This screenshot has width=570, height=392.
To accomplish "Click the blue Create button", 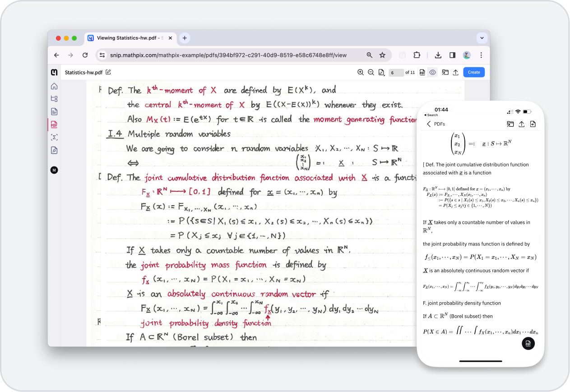I will (x=474, y=72).
